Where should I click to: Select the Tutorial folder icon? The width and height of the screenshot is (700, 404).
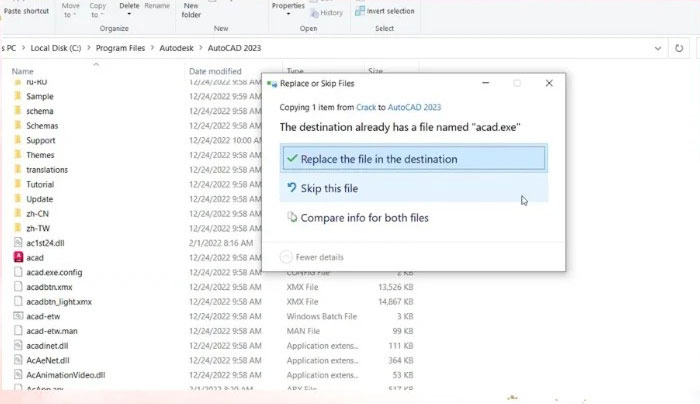(x=18, y=184)
